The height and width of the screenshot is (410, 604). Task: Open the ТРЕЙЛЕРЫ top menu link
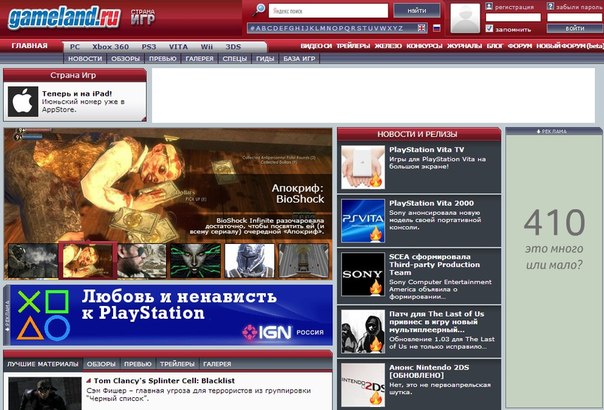pyautogui.click(x=353, y=46)
